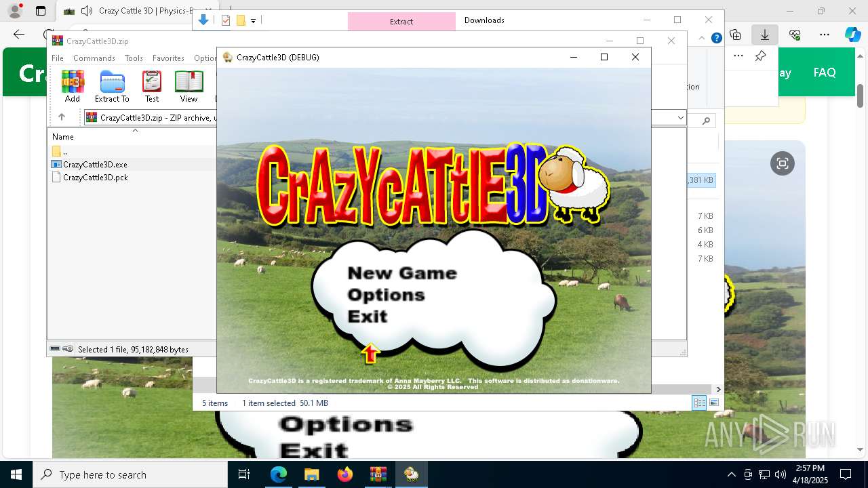Click the sheep icon in the CrazyCattle3D title bar
868x488 pixels.
point(228,58)
